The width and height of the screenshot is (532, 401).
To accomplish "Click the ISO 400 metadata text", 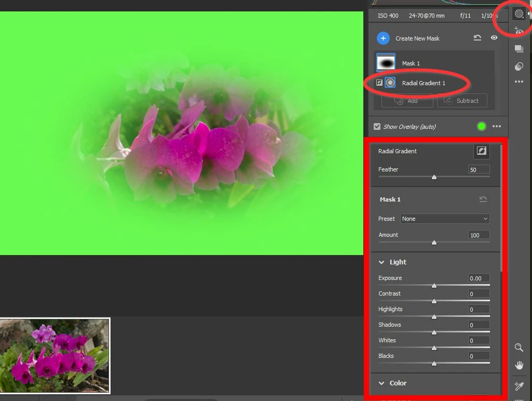I will [388, 16].
